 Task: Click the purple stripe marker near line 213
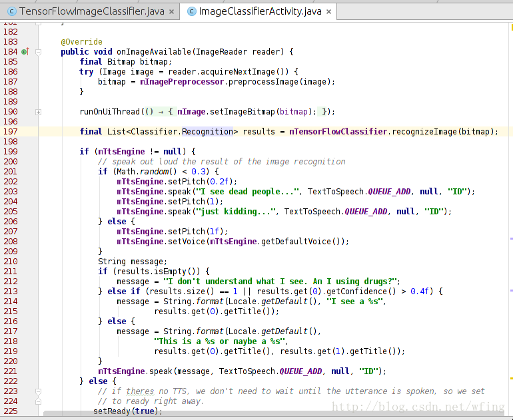(x=512, y=290)
